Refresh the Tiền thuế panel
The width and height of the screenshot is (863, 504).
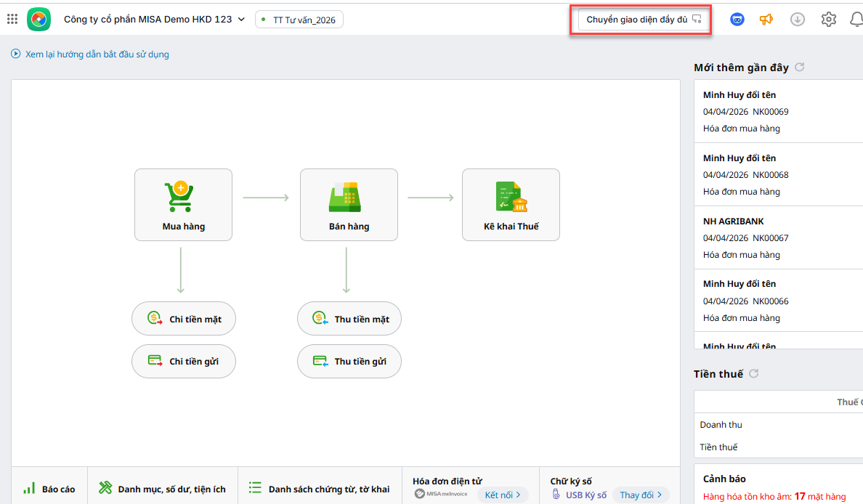[x=754, y=374]
